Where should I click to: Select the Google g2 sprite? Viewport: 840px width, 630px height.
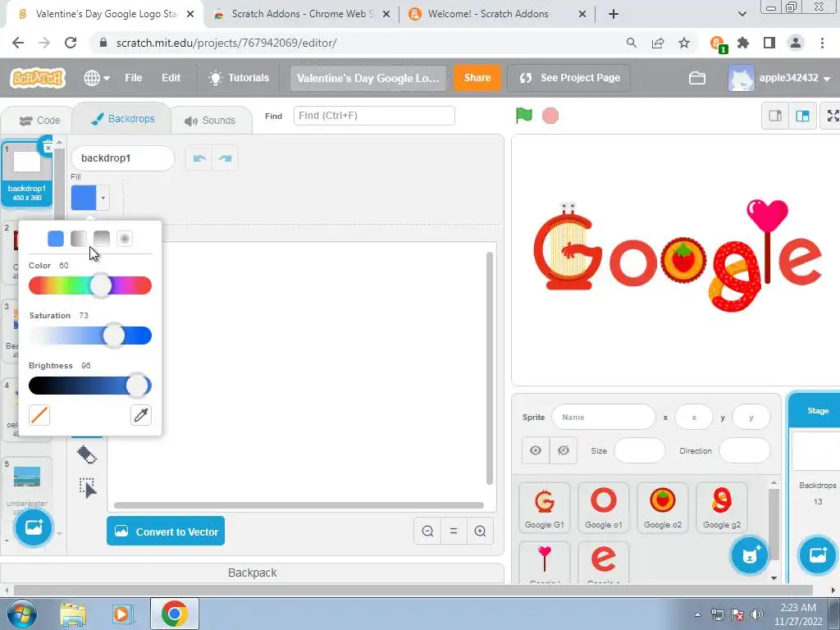coord(722,508)
